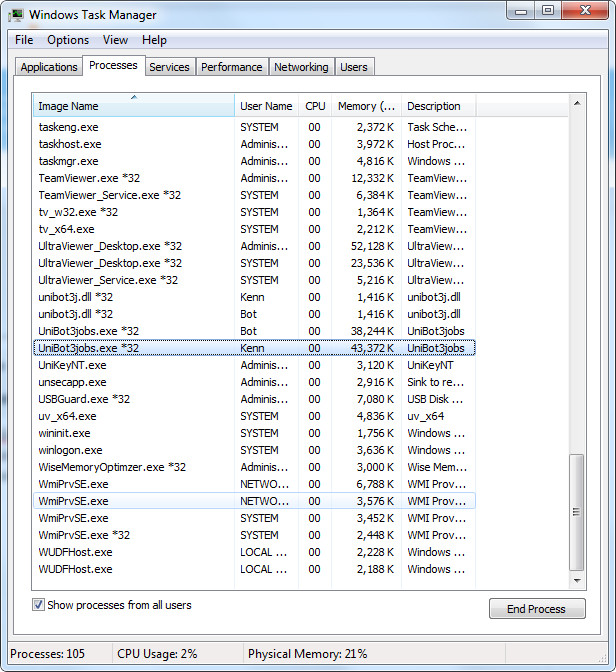This screenshot has width=616, height=672.
Task: Select UltraViewer_Desktop.exe using 52,128 K
Action: tap(254, 246)
